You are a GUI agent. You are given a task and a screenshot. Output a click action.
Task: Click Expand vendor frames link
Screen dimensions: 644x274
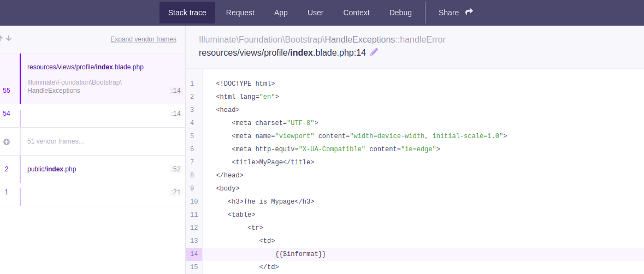143,39
